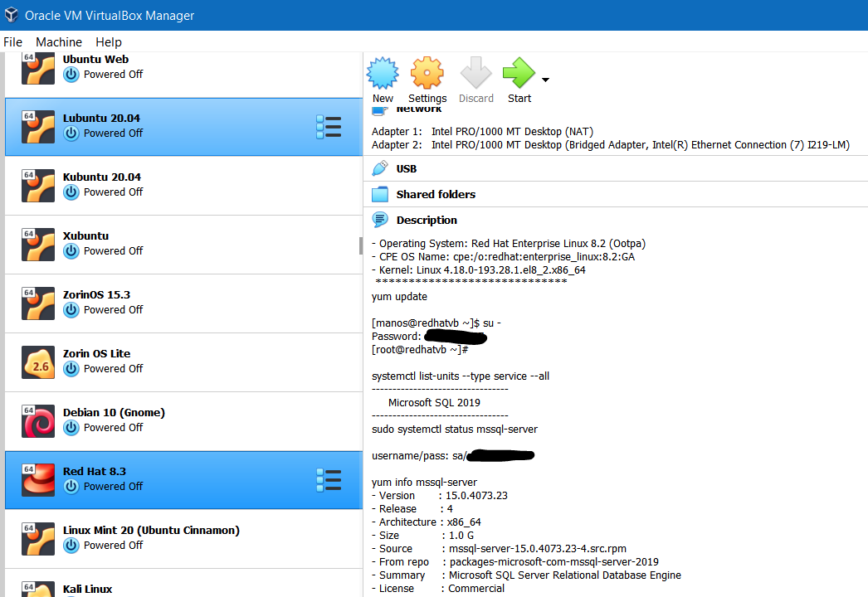Open the Machine menu
The height and width of the screenshot is (597, 868).
tap(59, 42)
